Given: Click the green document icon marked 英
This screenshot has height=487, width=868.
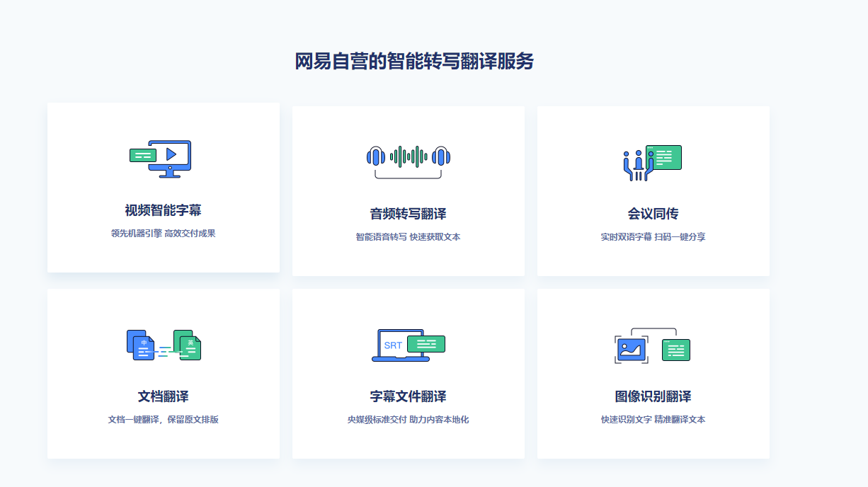Looking at the screenshot, I should (x=188, y=345).
